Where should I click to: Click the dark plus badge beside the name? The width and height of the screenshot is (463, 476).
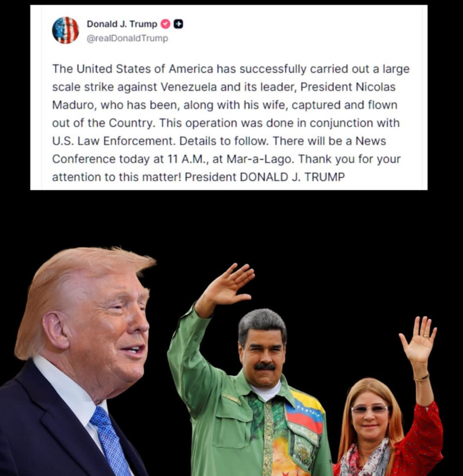178,24
